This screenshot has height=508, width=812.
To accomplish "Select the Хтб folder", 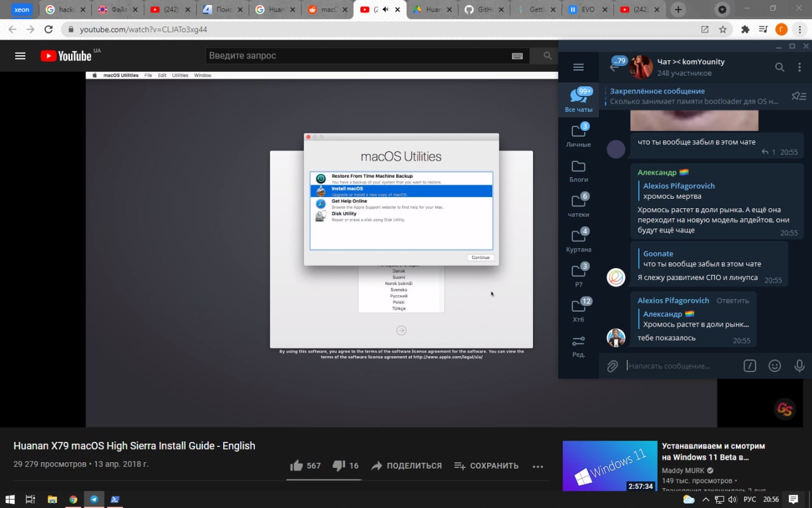I will click(x=579, y=309).
